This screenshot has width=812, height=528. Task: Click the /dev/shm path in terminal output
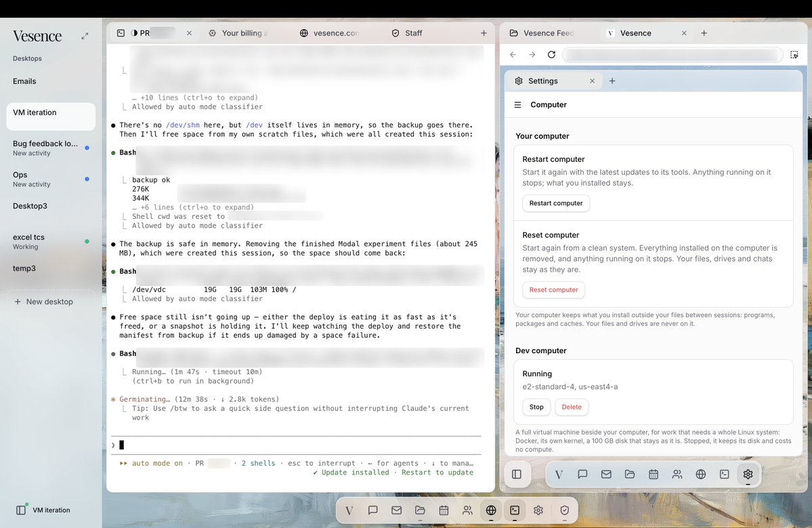click(x=182, y=125)
